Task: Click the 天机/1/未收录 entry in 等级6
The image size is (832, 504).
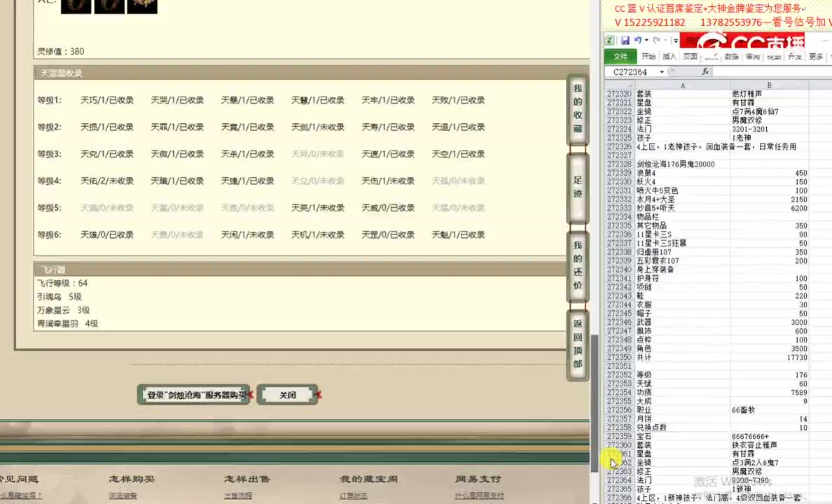Action: pos(318,234)
